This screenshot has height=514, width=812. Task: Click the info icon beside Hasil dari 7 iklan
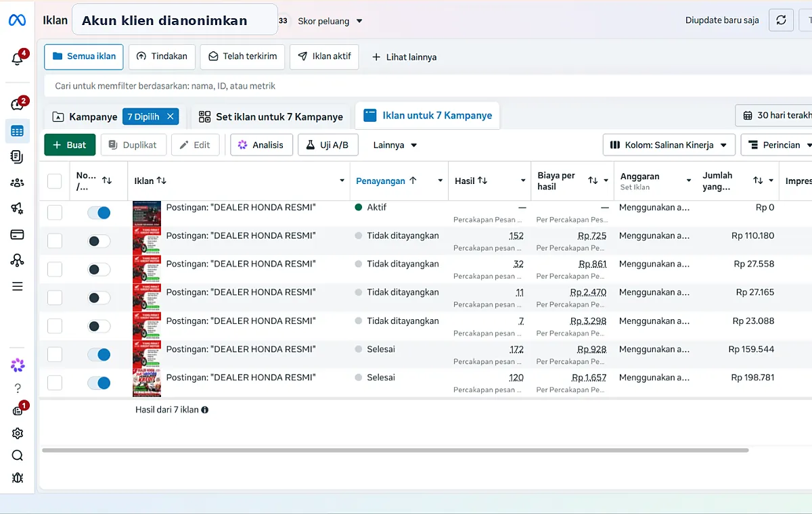204,410
